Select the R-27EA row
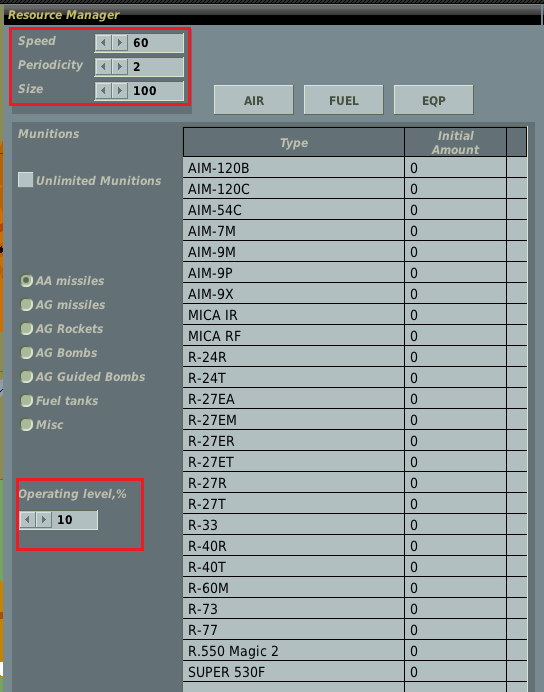The width and height of the screenshot is (544, 692). tap(355, 399)
